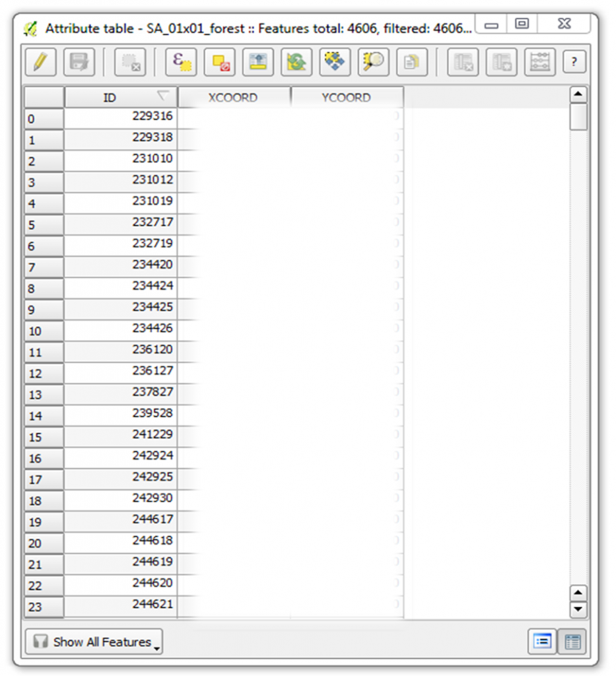Click the top-left table corner select-all box

tap(44, 98)
